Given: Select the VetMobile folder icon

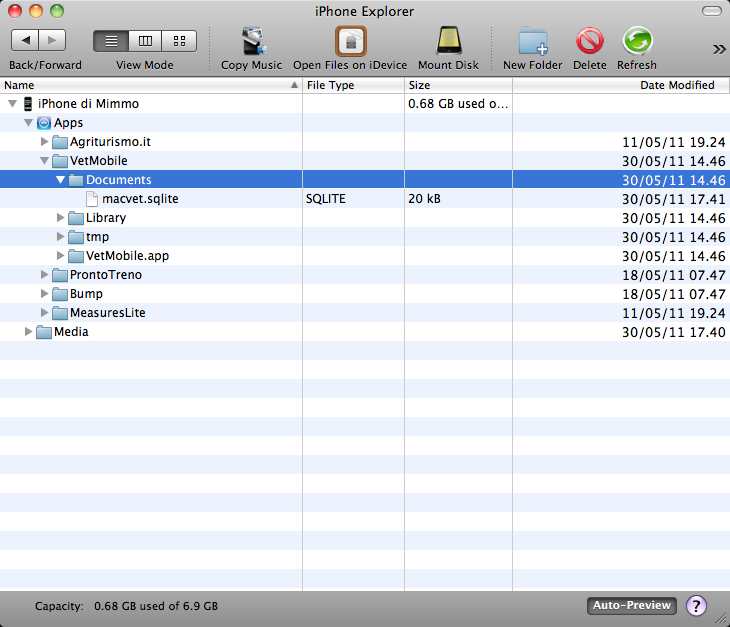Looking at the screenshot, I should click(60, 161).
